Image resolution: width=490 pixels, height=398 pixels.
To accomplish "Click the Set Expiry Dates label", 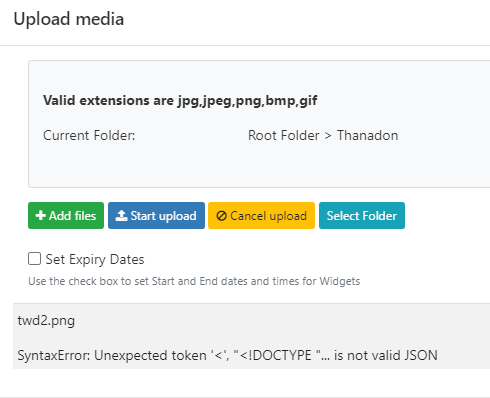I will 95,259.
